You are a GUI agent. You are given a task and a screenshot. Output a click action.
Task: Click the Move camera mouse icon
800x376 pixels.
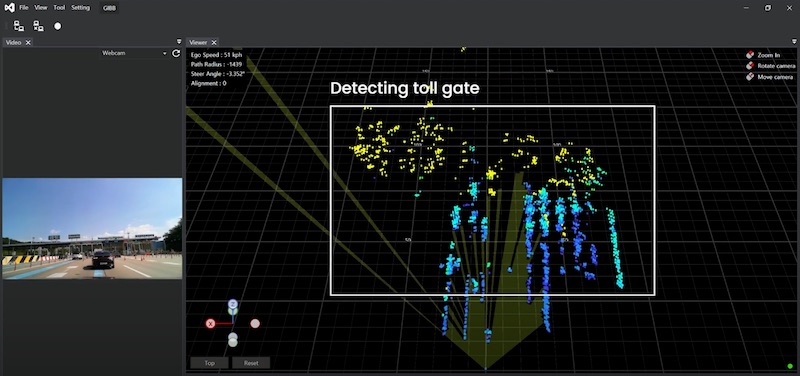click(750, 77)
